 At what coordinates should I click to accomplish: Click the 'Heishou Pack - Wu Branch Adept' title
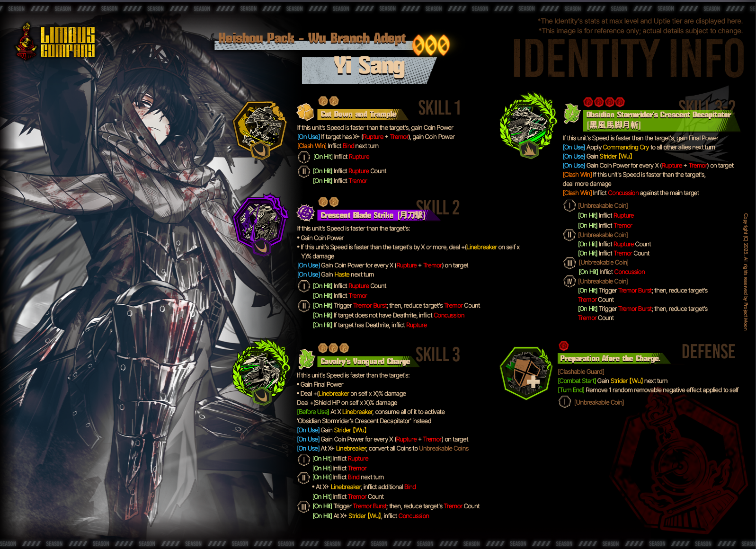(x=312, y=38)
